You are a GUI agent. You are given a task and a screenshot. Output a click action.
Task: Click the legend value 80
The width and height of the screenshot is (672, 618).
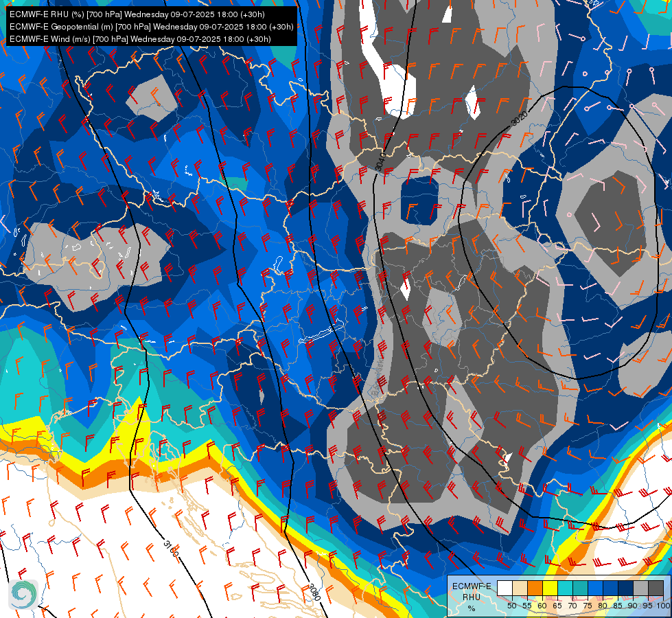[603, 606]
